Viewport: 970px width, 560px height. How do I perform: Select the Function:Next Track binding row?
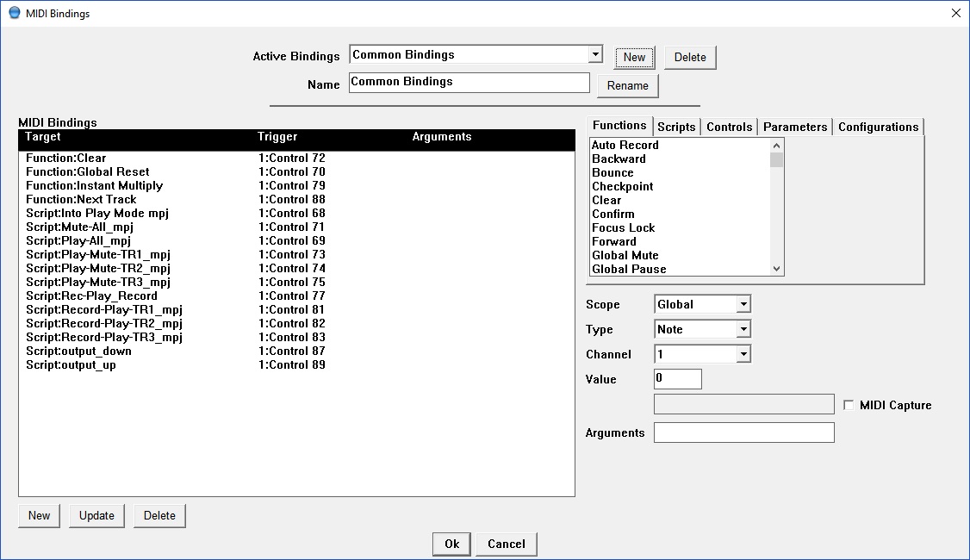(296, 199)
